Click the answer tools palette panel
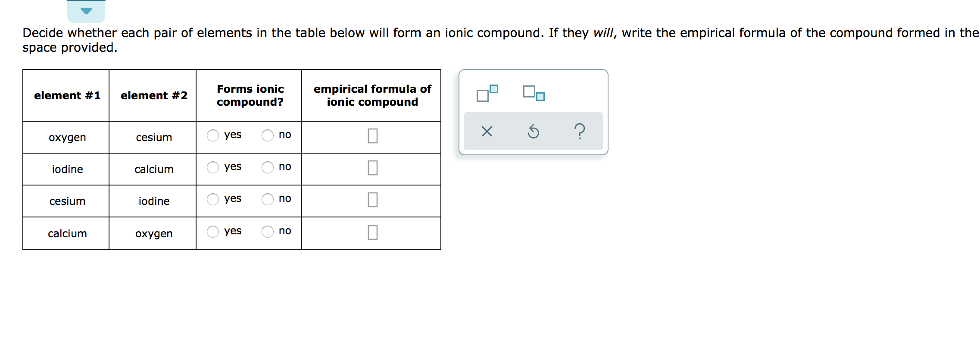Image resolution: width=980 pixels, height=352 pixels. point(533,112)
